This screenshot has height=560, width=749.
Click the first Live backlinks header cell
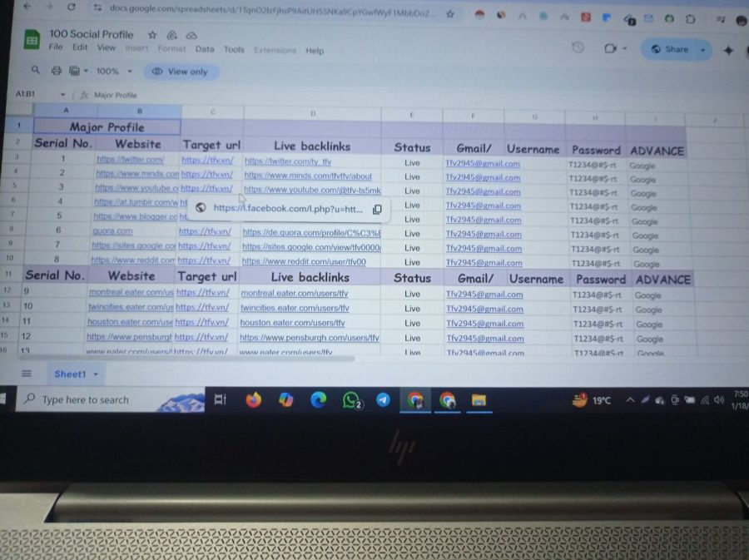click(x=312, y=146)
